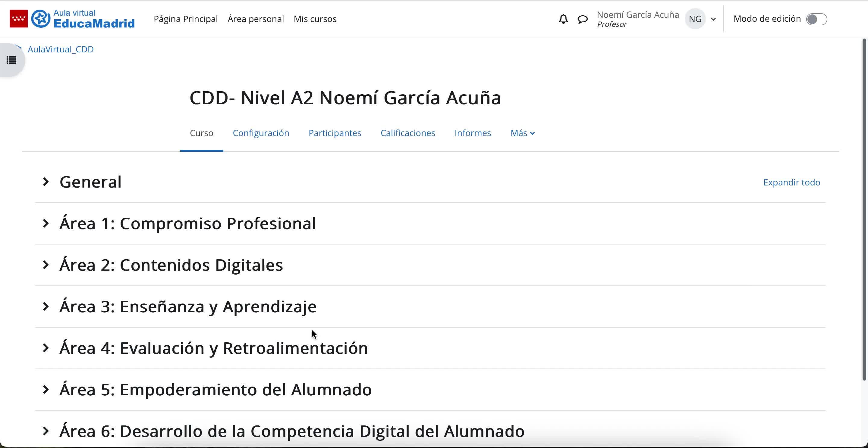The image size is (868, 448).
Task: Switch to the Participantes tab
Action: coord(335,133)
